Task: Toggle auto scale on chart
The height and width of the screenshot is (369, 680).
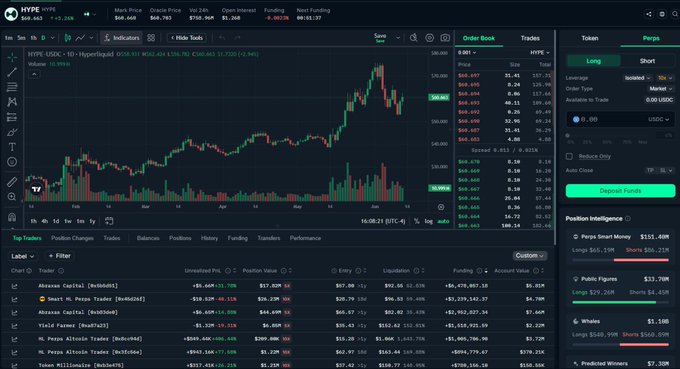Action: pos(443,221)
